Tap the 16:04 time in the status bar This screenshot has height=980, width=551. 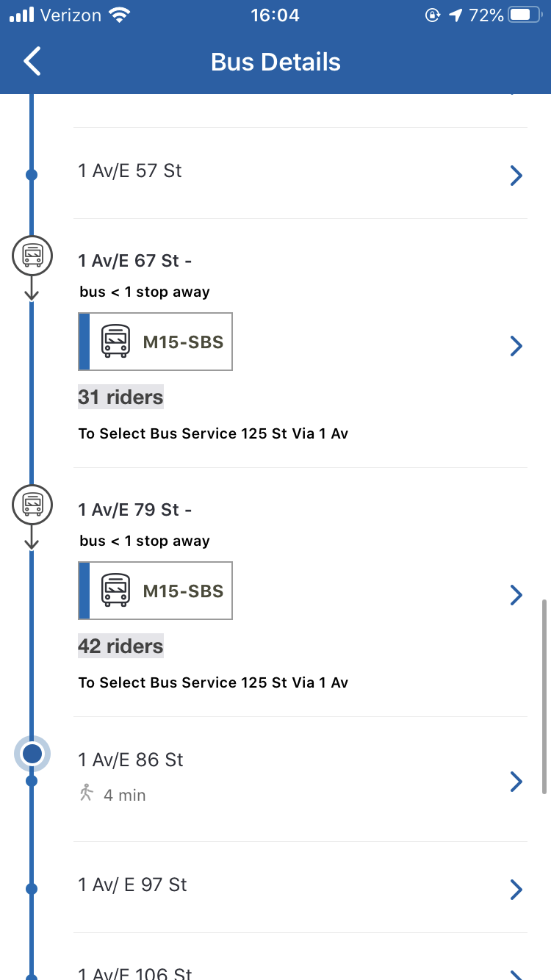click(275, 13)
